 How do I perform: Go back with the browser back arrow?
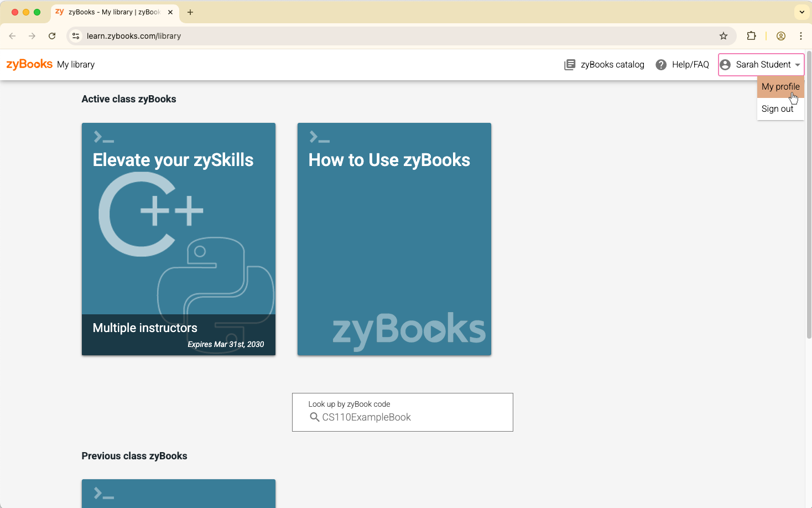12,36
